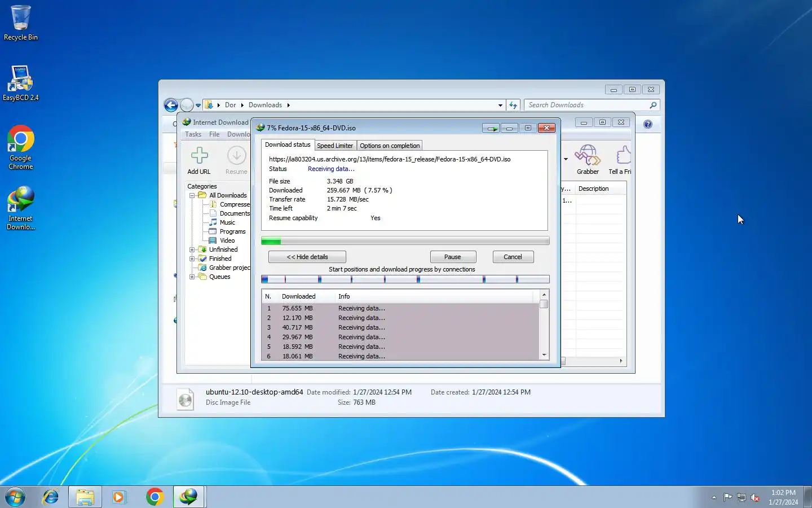Click the Hide details button
This screenshot has height=508, width=812.
coord(307,257)
